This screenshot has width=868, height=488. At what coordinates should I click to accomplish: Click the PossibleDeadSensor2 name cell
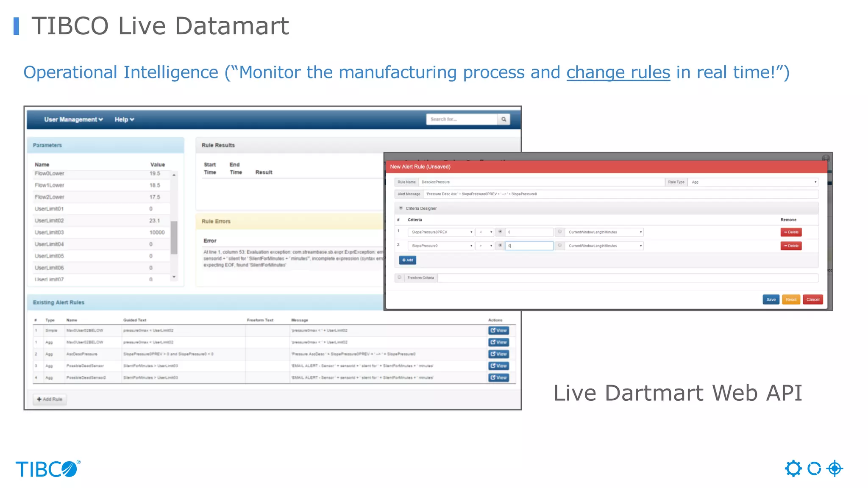pyautogui.click(x=93, y=378)
